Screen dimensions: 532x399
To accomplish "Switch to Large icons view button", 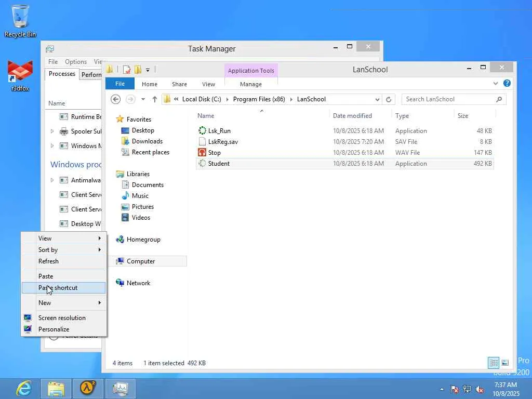I will click(x=505, y=363).
